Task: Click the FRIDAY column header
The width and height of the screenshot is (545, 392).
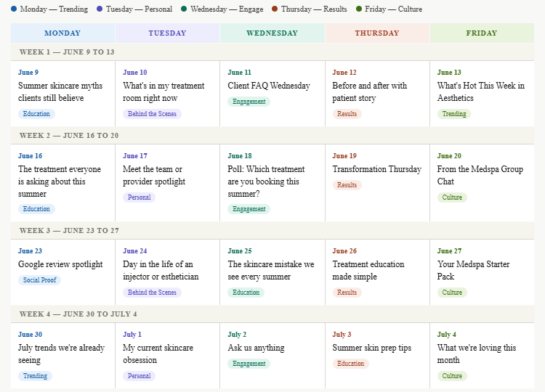Action: pos(482,33)
